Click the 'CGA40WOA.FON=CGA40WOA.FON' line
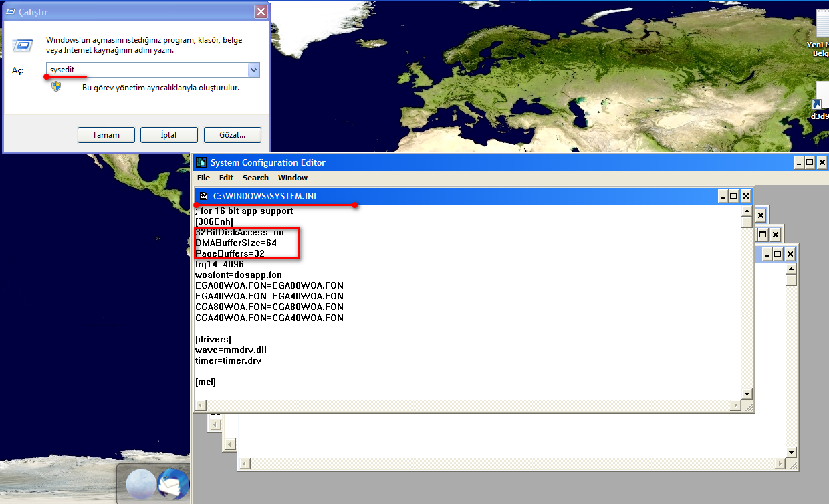 click(x=269, y=318)
